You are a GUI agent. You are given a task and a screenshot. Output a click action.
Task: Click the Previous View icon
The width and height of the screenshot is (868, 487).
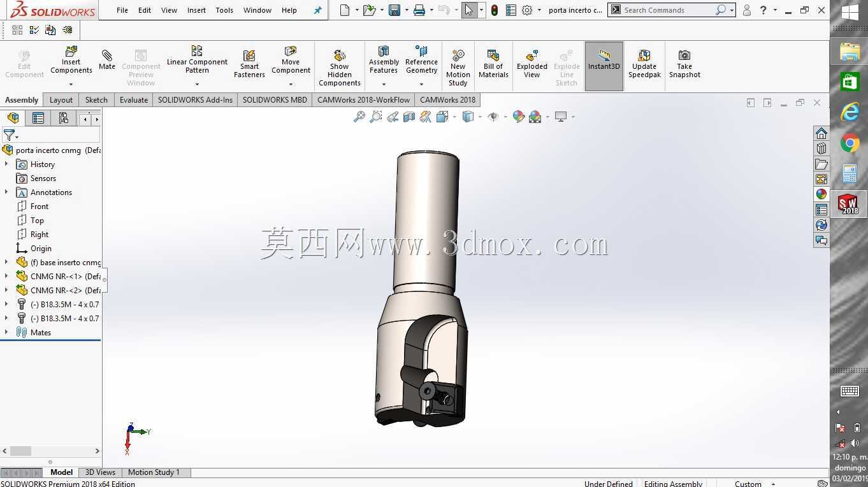[x=393, y=117]
